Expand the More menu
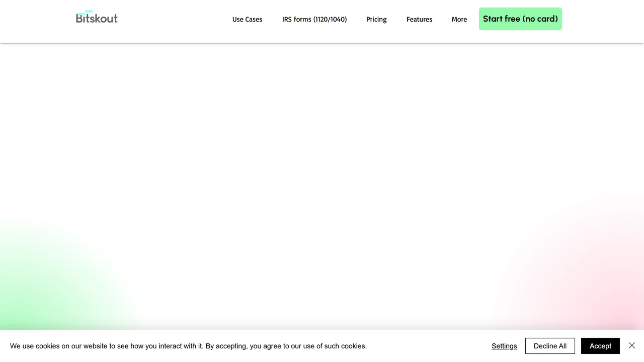The width and height of the screenshot is (644, 362). pyautogui.click(x=459, y=19)
